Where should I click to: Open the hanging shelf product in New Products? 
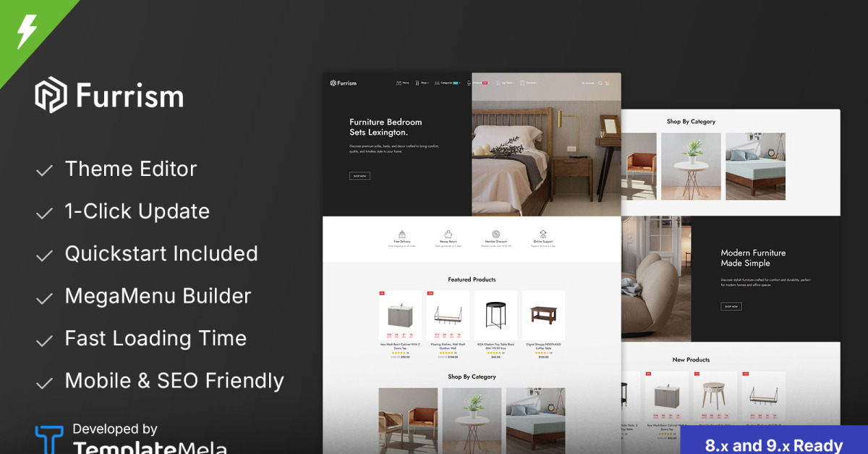(x=763, y=397)
